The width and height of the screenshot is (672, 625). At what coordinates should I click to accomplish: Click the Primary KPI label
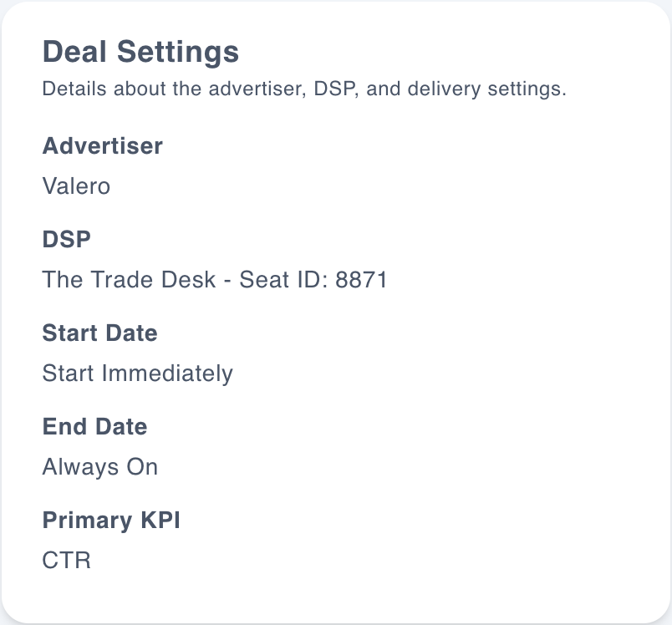111,521
